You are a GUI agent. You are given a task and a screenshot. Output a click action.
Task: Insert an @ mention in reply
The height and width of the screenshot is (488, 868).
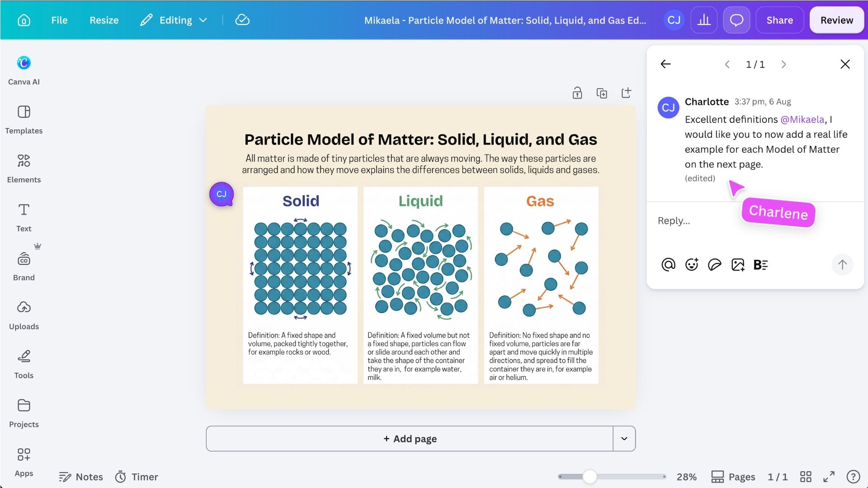coord(668,265)
